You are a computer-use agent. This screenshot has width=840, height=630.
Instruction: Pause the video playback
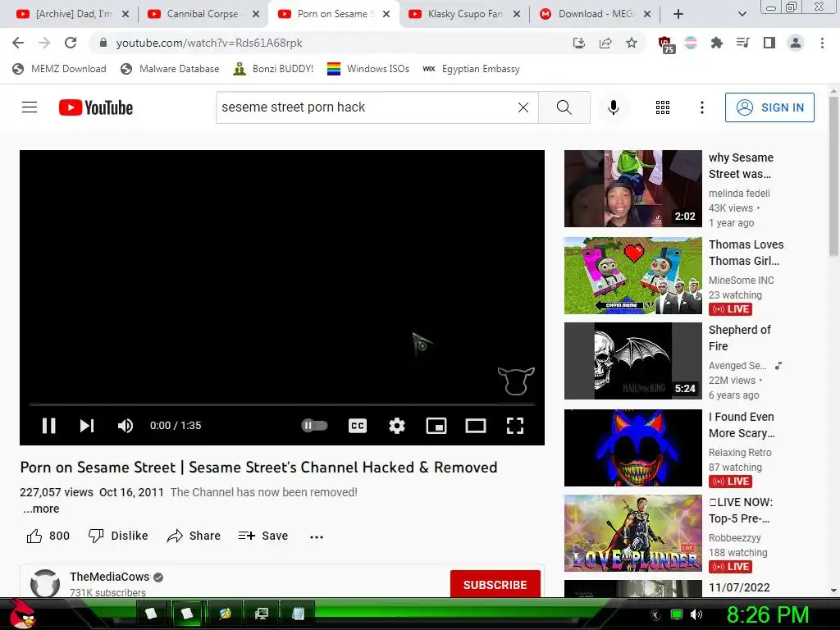[48, 426]
